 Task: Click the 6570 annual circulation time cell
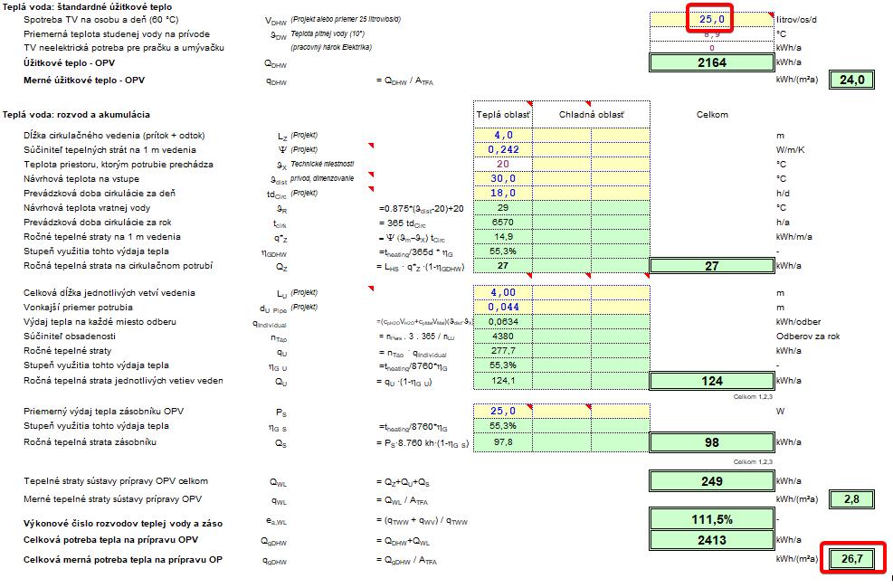coord(502,222)
